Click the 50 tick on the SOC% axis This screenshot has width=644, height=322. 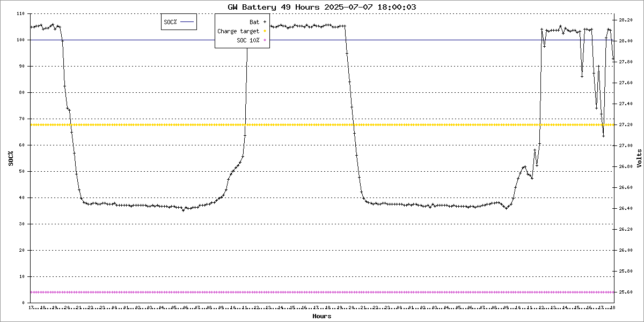click(x=23, y=171)
